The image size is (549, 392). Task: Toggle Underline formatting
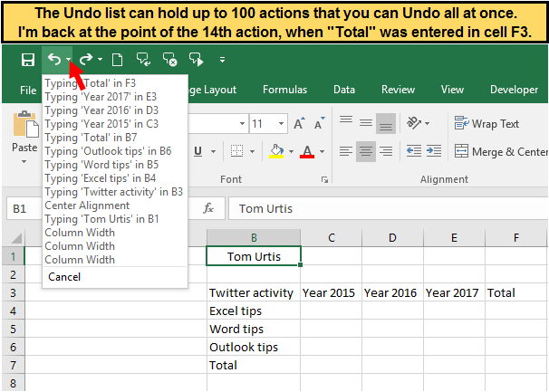(x=197, y=151)
